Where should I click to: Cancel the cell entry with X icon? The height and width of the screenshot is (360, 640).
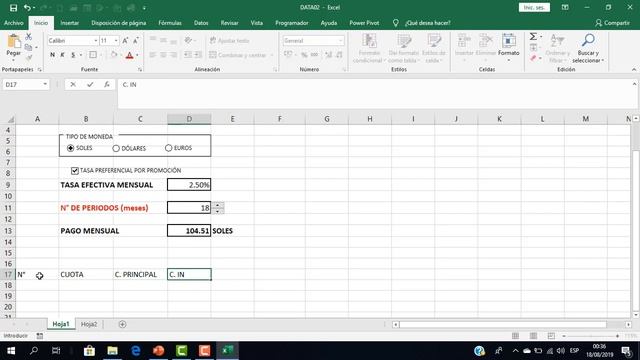73,84
